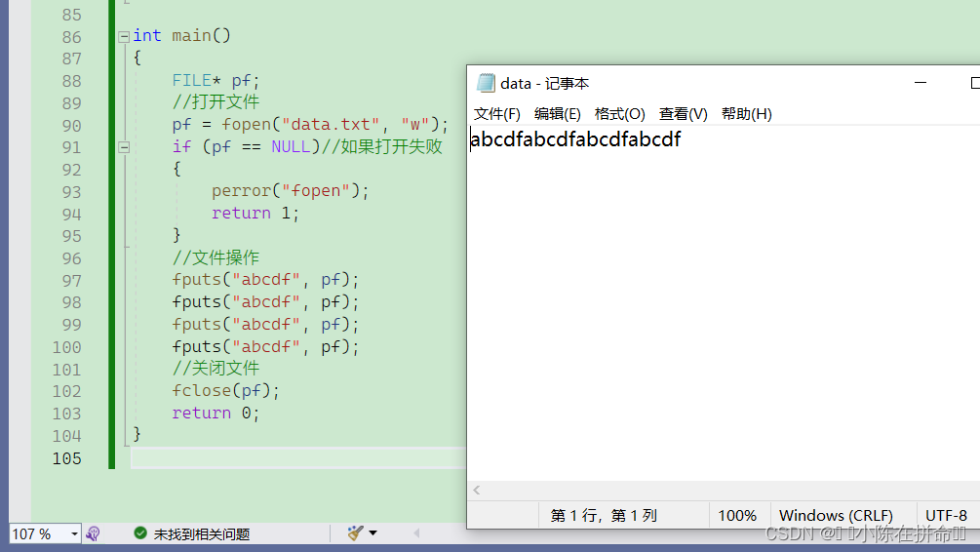Collapse the main() function fold marker
The image size is (980, 552).
(124, 36)
